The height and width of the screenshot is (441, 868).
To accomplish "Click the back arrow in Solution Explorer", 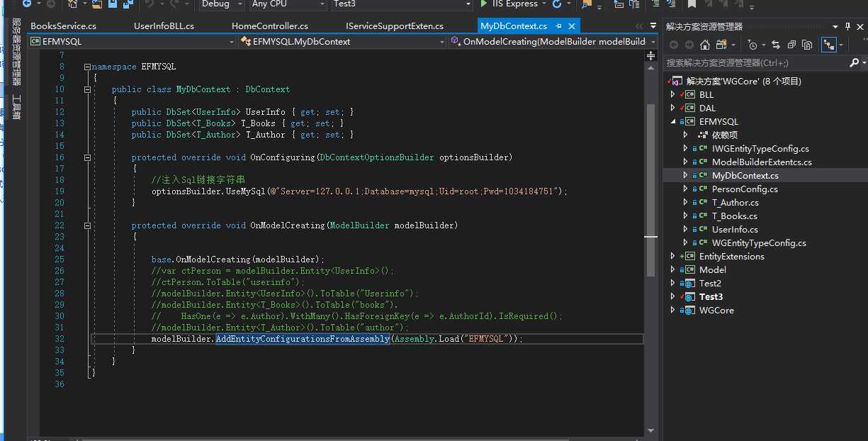I will [x=673, y=45].
